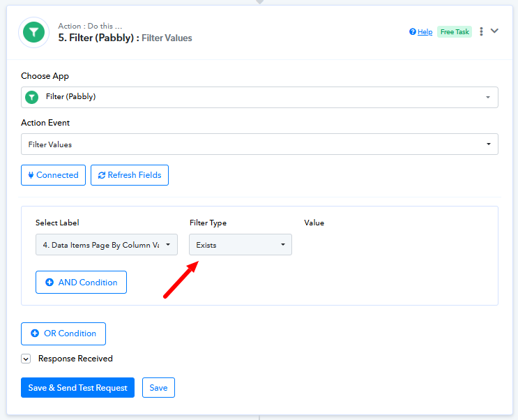Click the 'Action : Do this ...' heading text
This screenshot has height=420, width=518.
tap(90, 26)
